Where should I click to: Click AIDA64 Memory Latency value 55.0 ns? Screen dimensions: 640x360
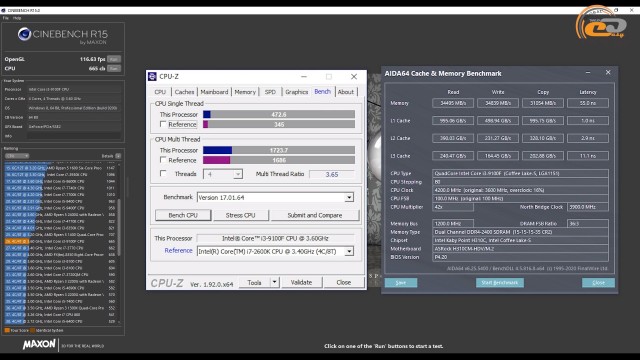click(x=588, y=103)
